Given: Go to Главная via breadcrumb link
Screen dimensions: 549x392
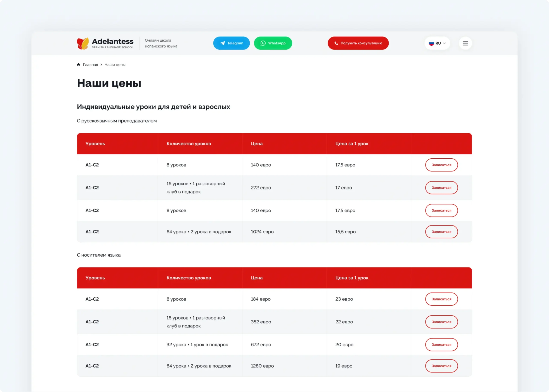Looking at the screenshot, I should (90, 65).
